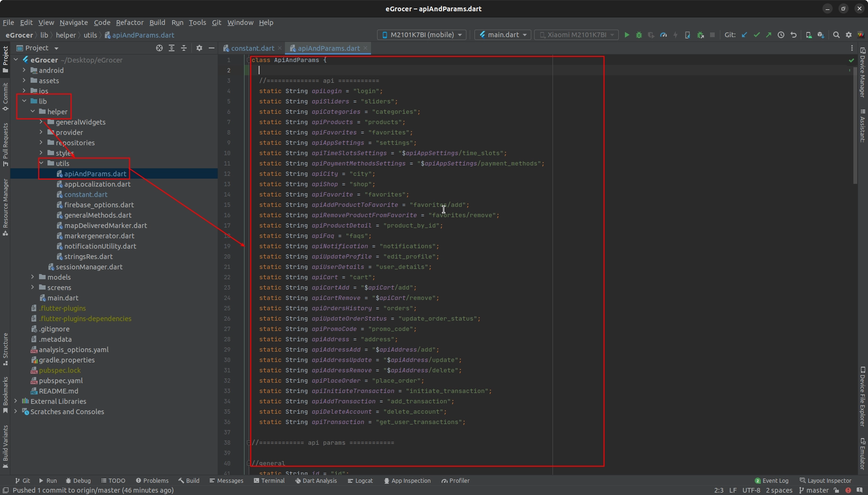Open the Terminal tool window
The height and width of the screenshot is (495, 868).
point(269,480)
